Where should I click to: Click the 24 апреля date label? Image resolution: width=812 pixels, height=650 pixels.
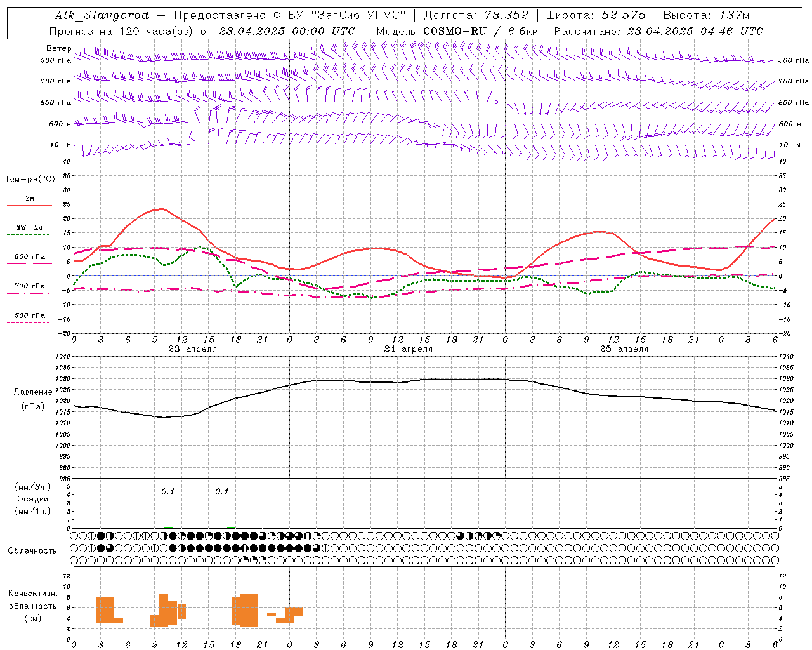coord(409,348)
